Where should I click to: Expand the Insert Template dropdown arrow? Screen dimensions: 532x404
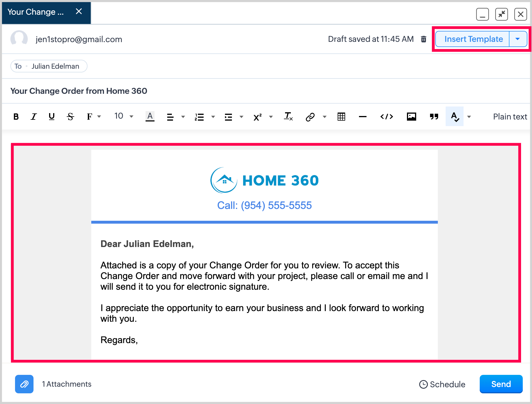[518, 39]
